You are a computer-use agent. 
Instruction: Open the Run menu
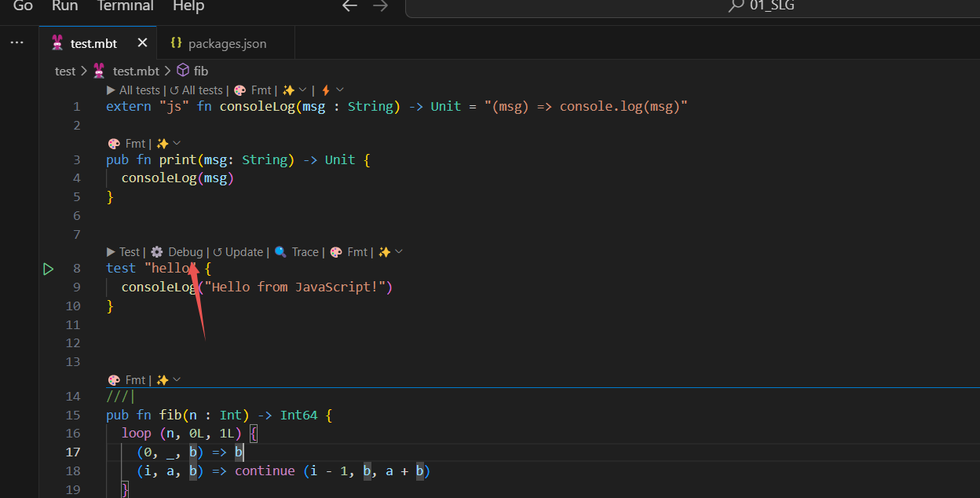tap(64, 6)
